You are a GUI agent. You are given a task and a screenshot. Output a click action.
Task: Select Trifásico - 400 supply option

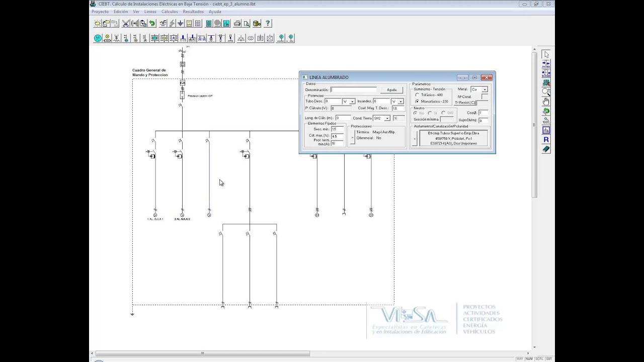(x=417, y=95)
